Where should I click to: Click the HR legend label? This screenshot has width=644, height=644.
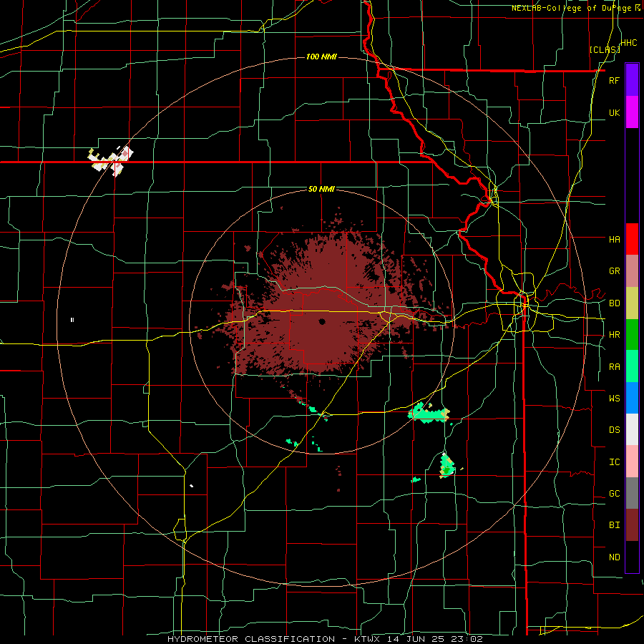pos(614,335)
